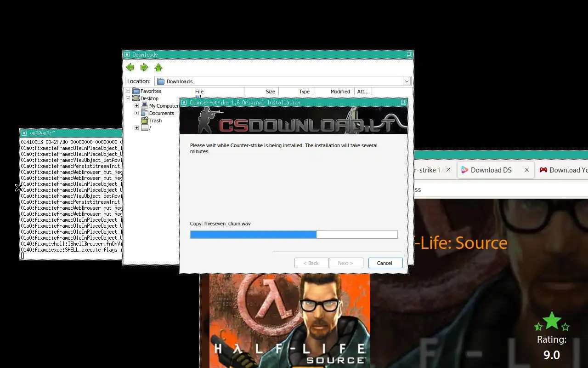Collapse the Desktop tree node

(128, 98)
